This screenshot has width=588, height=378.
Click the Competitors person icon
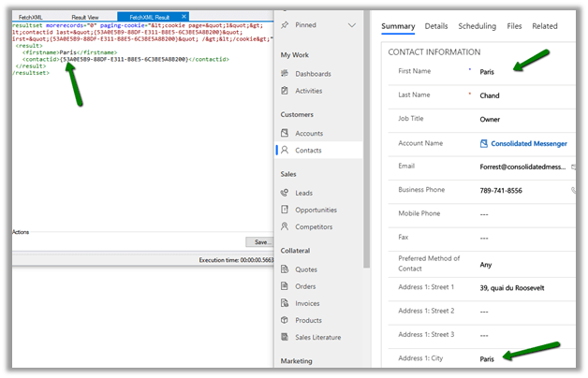pyautogui.click(x=285, y=226)
